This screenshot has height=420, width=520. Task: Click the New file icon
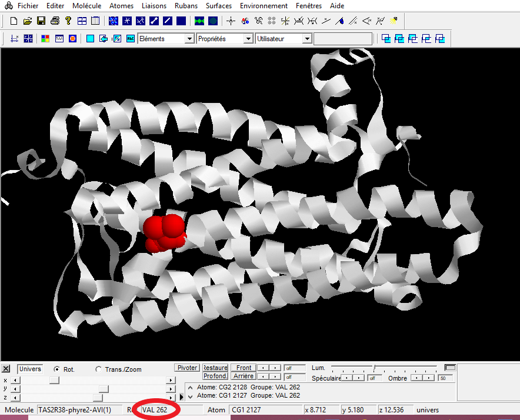[x=14, y=21]
